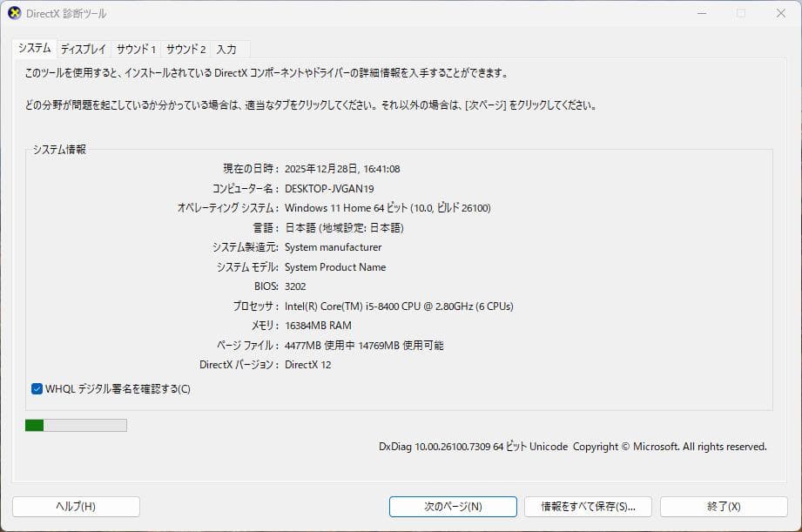
Task: Click the プロセッサ label
Action: pos(256,306)
